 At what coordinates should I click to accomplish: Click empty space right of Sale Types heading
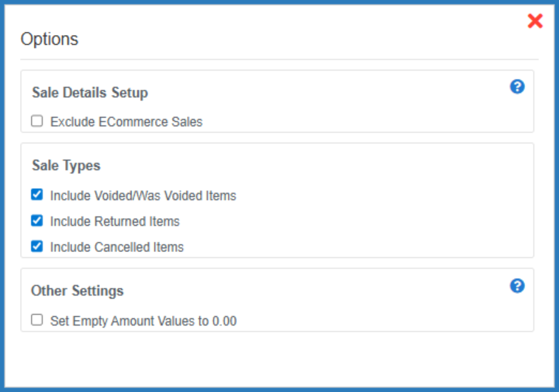321,166
